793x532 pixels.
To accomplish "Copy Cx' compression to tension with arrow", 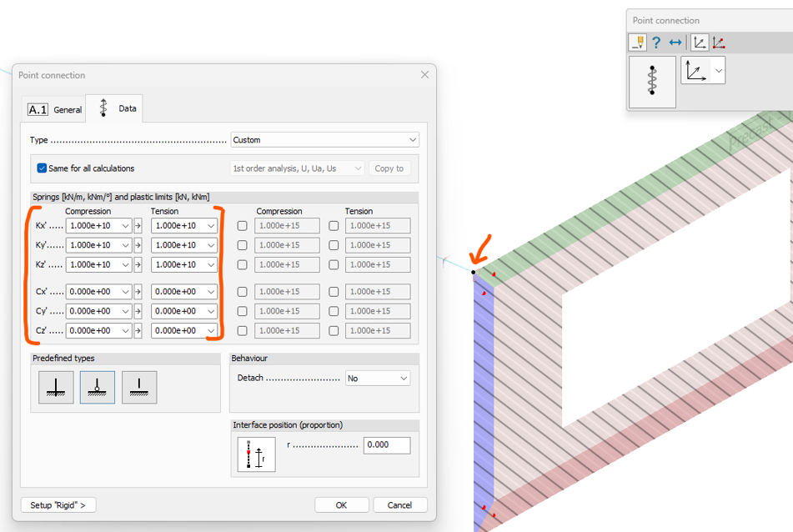I will (138, 292).
